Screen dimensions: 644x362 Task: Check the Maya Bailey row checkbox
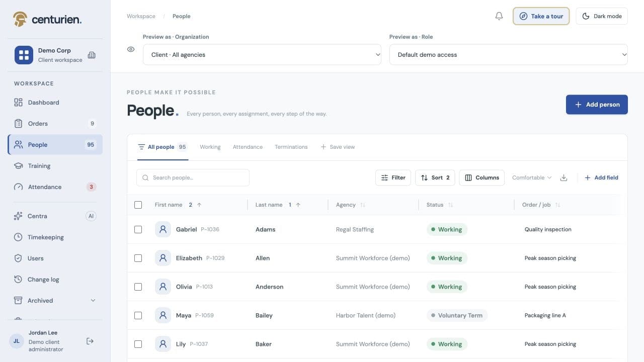tap(138, 315)
